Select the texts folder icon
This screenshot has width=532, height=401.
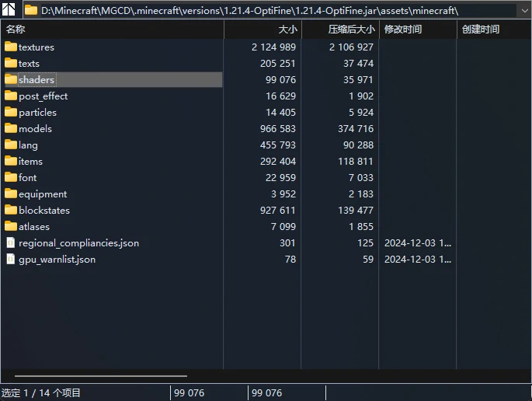[x=11, y=63]
